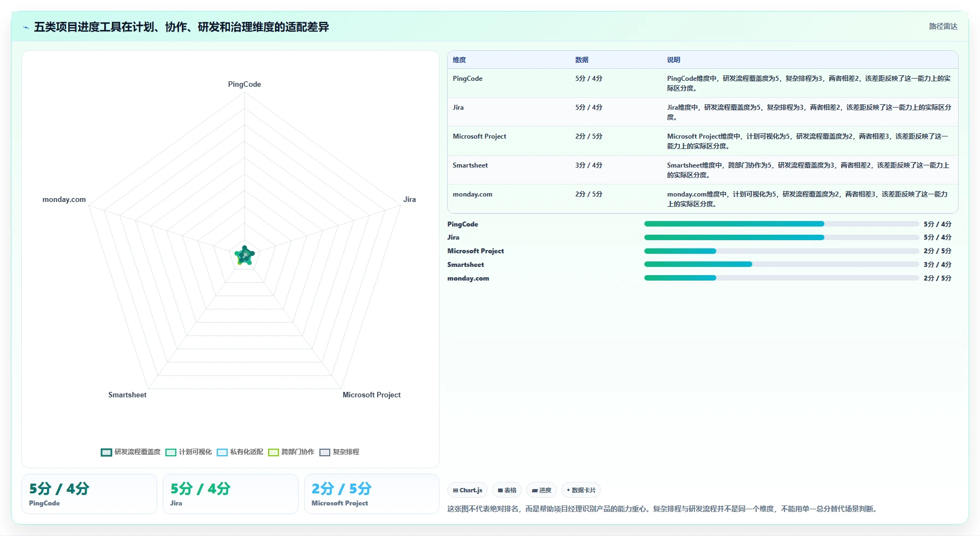This screenshot has height=536, width=980.
Task: Click the PingCode progress bar
Action: (781, 224)
